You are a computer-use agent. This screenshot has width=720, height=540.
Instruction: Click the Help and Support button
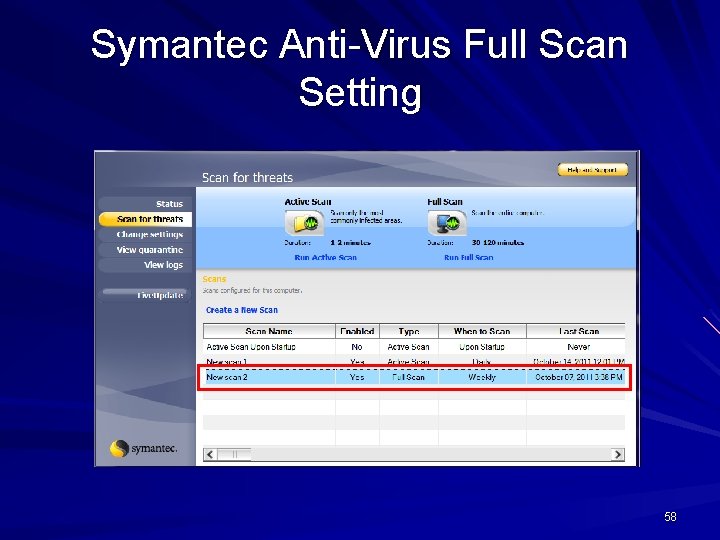pyautogui.click(x=592, y=169)
